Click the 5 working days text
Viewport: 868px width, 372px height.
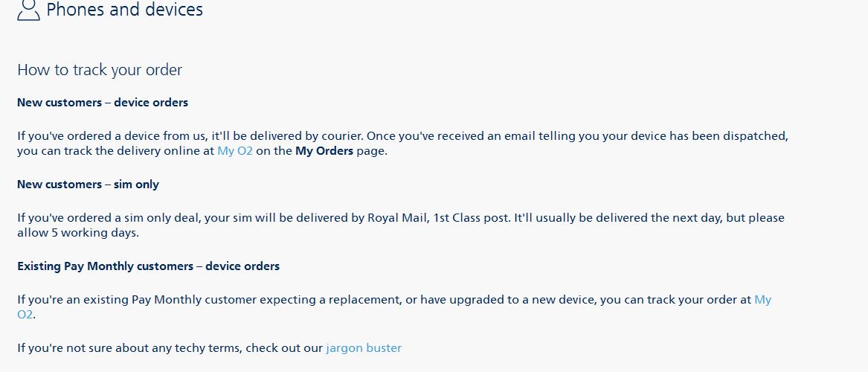point(94,232)
